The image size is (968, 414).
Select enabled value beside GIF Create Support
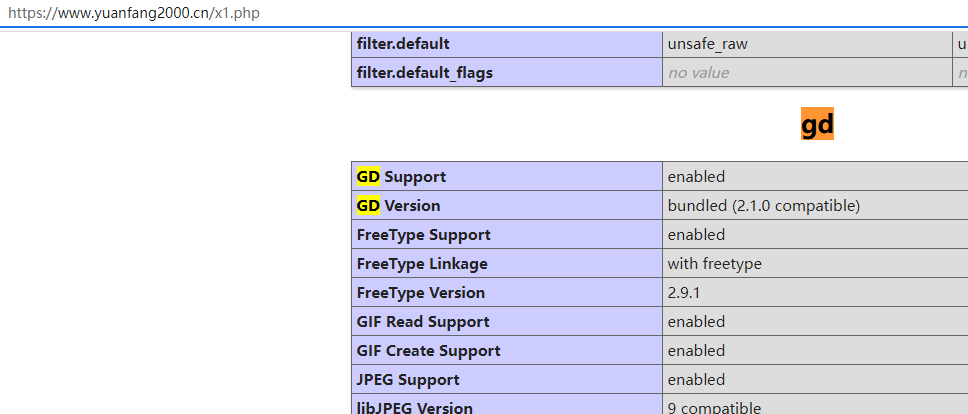696,350
